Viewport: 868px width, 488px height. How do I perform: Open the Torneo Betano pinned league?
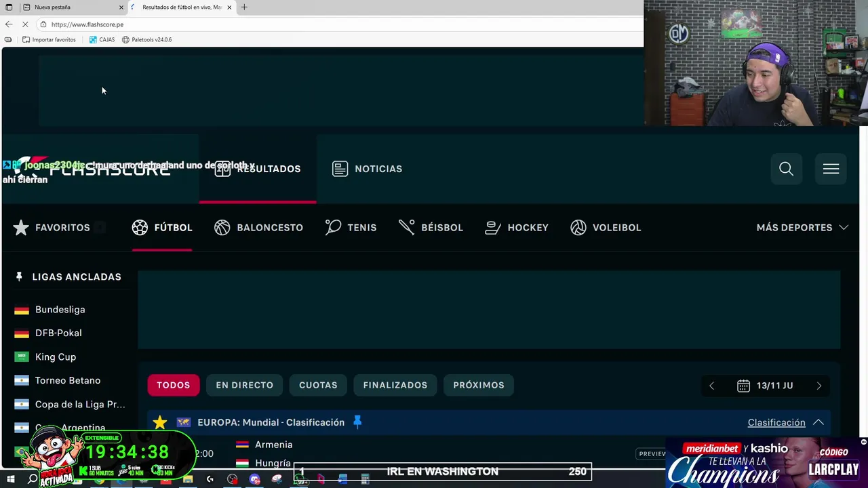pyautogui.click(x=68, y=381)
